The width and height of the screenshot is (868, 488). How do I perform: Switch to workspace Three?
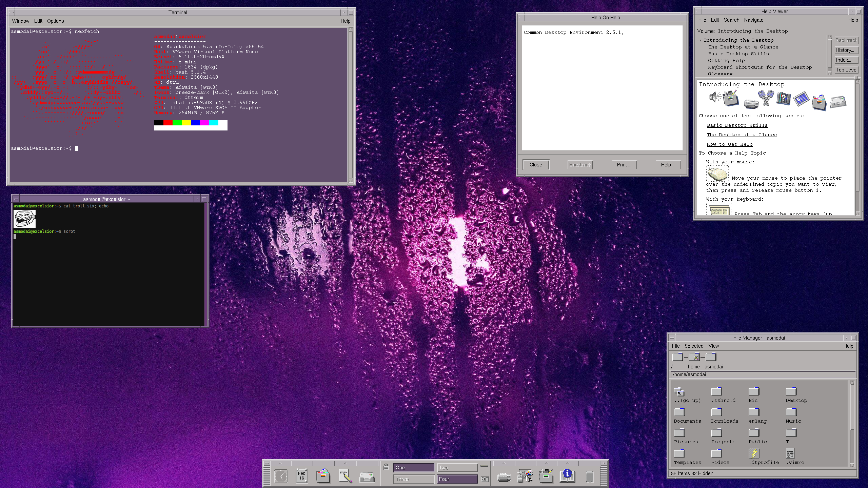tap(413, 479)
